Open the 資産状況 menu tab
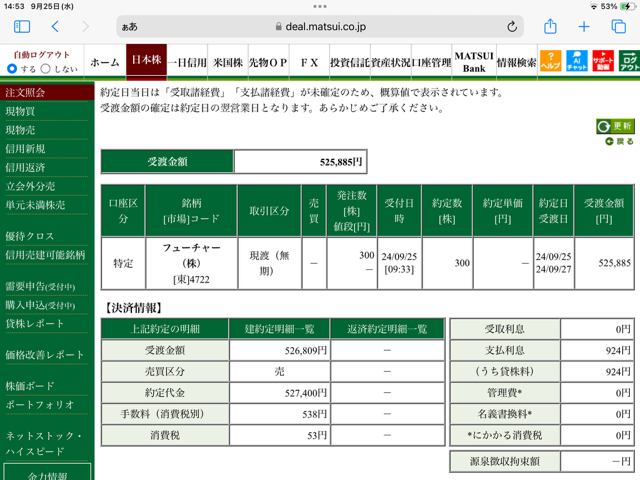 click(391, 62)
